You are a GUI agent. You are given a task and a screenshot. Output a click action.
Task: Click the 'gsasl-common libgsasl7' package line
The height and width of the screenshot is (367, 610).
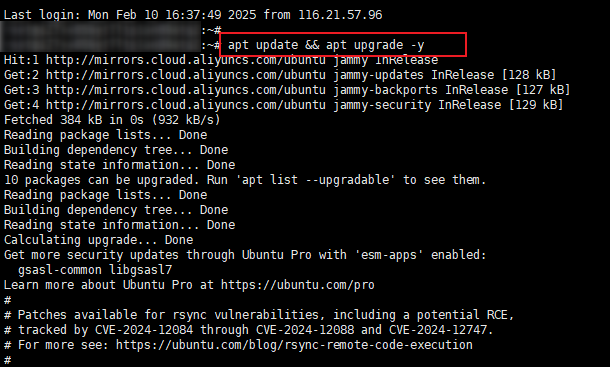tap(95, 270)
